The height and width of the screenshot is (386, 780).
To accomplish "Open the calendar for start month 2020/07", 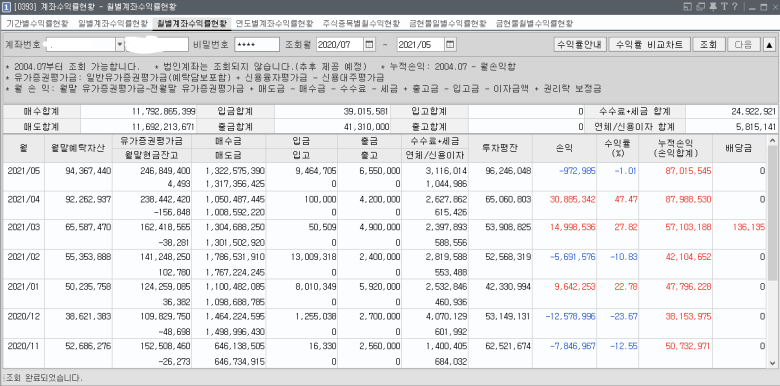I will point(369,45).
